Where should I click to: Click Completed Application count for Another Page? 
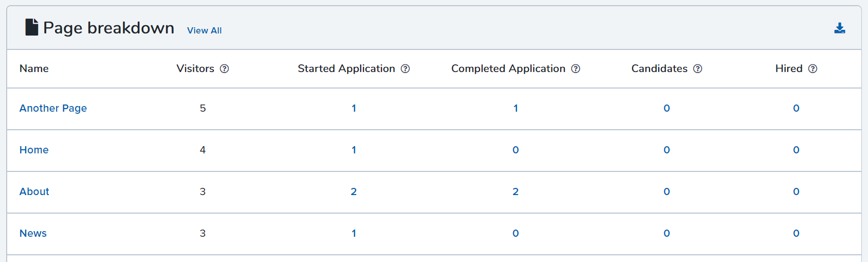[515, 108]
